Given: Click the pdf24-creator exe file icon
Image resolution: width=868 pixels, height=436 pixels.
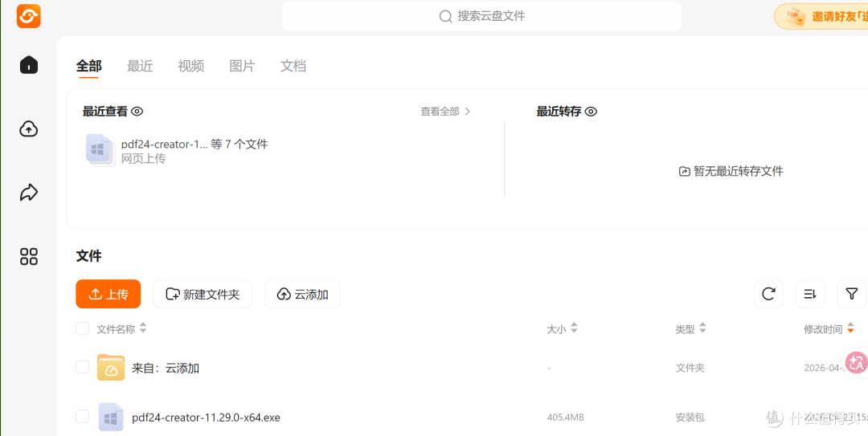Looking at the screenshot, I should pos(111,417).
